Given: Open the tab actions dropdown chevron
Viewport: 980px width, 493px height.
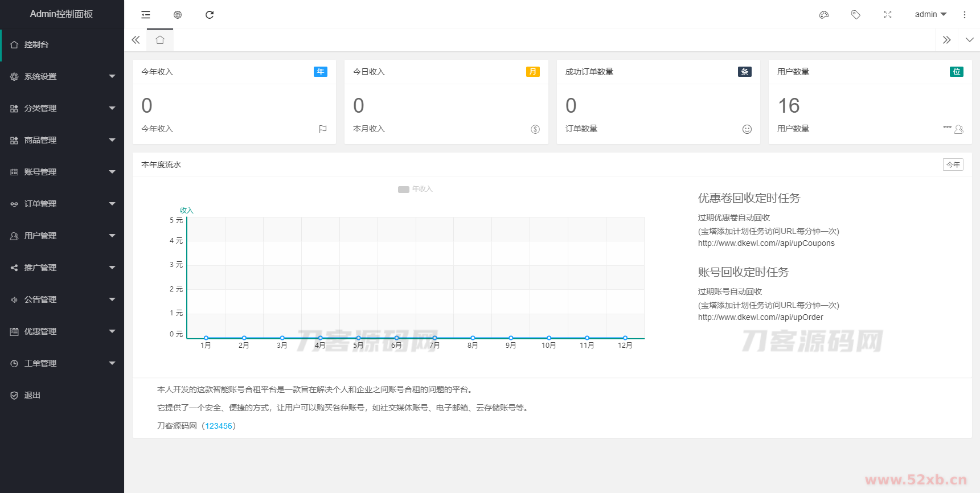Looking at the screenshot, I should click(969, 40).
